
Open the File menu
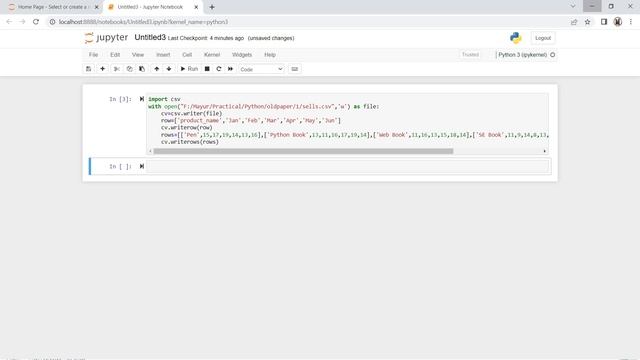click(93, 55)
